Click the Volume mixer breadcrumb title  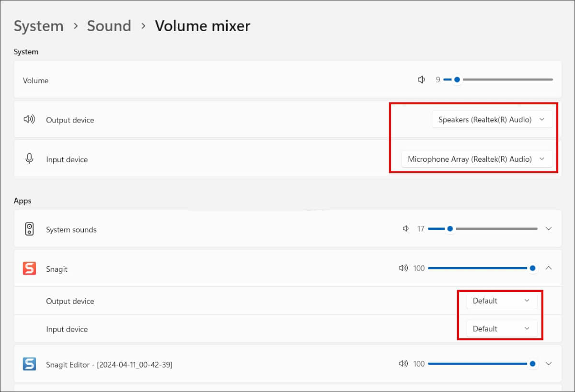pyautogui.click(x=202, y=26)
